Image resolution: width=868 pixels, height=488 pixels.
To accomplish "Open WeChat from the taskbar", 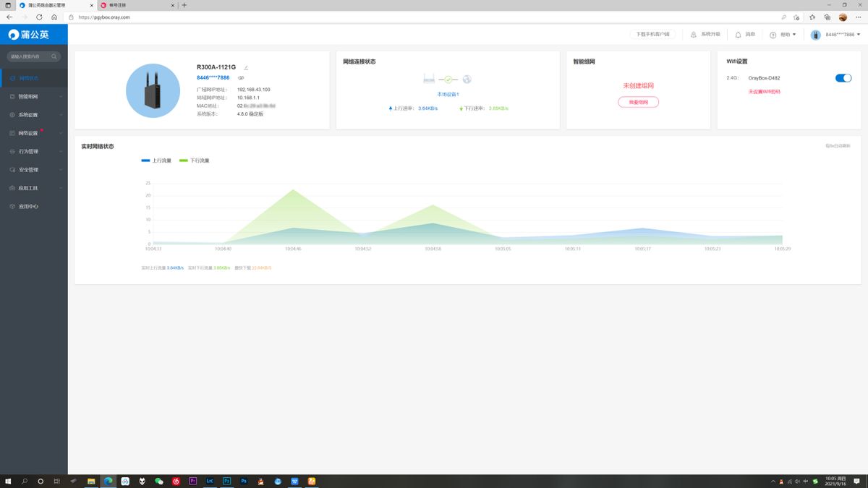I will point(158,481).
